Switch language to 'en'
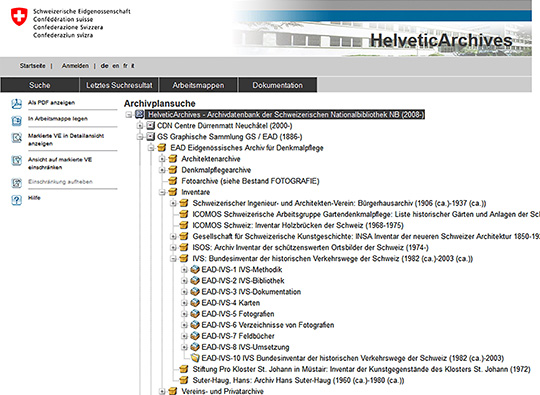 point(116,65)
